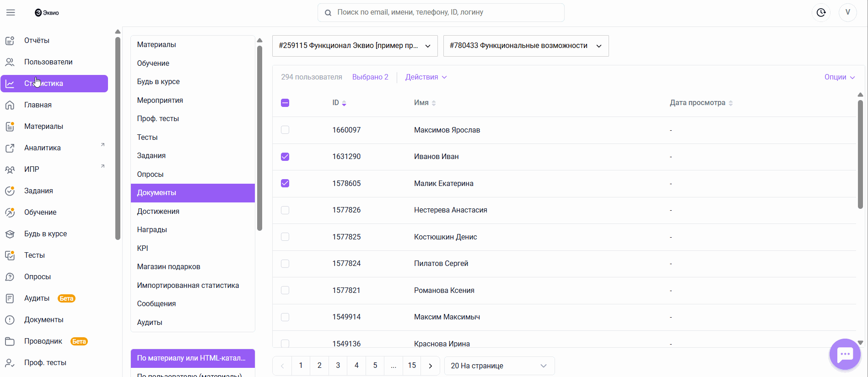Open the Действия actions dropdown
Viewport: 868px width, 377px height.
pyautogui.click(x=426, y=77)
